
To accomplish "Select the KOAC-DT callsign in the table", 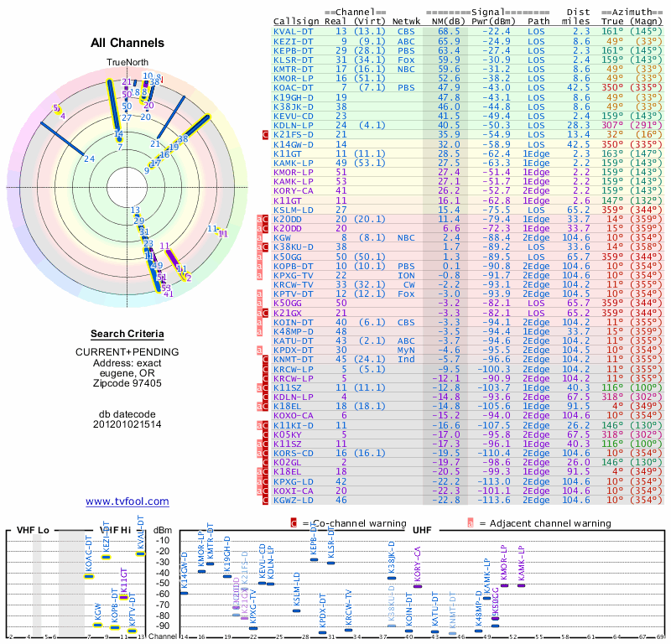I will [293, 88].
